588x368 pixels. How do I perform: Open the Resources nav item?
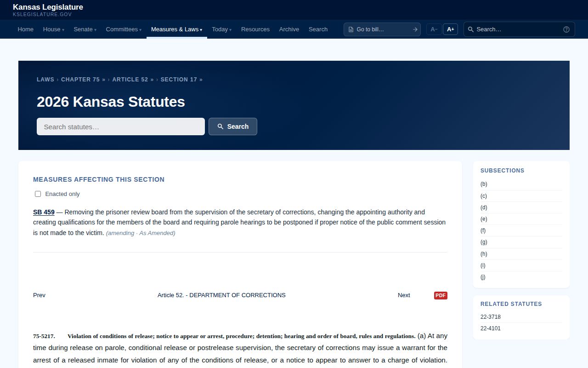tap(255, 29)
